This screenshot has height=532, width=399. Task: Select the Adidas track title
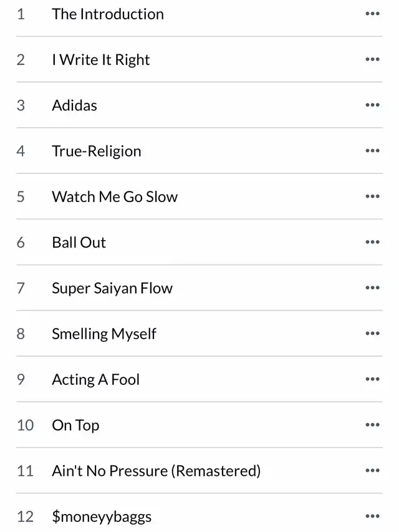(x=75, y=105)
